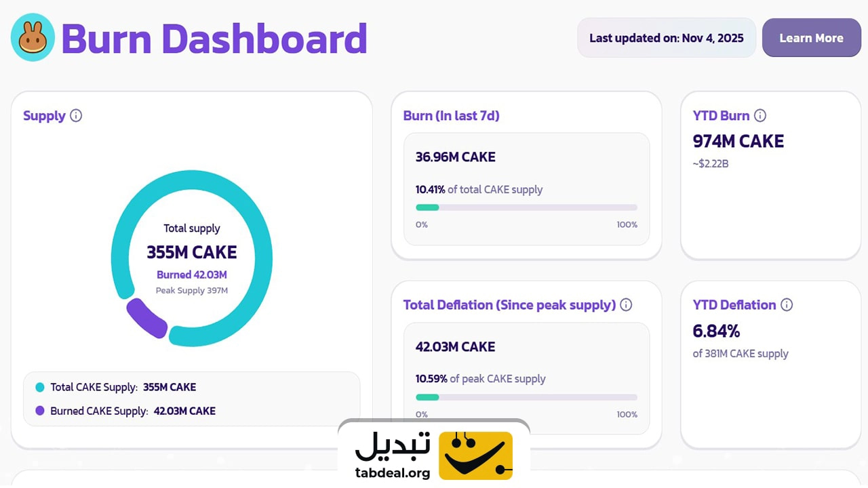This screenshot has height=488, width=868.
Task: Click the PancakeSwap bunny logo
Action: pos(33,38)
